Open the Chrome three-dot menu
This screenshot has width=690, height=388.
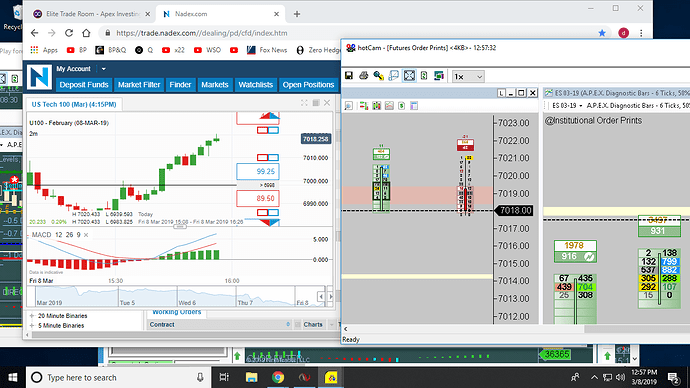click(641, 33)
